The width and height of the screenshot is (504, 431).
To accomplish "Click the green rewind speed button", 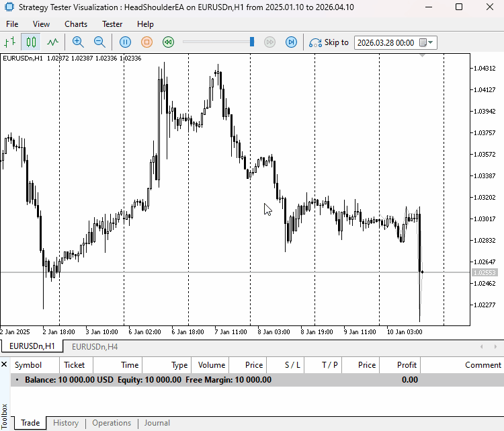I will click(169, 42).
